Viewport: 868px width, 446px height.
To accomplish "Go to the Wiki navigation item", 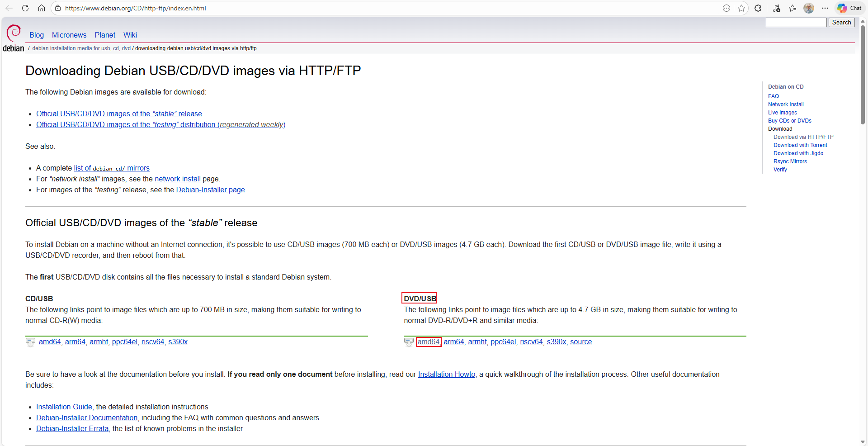I will tap(130, 35).
